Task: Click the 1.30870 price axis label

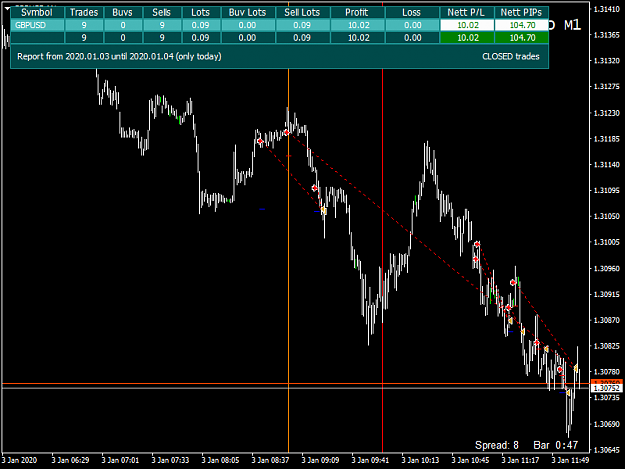Action: (606, 320)
